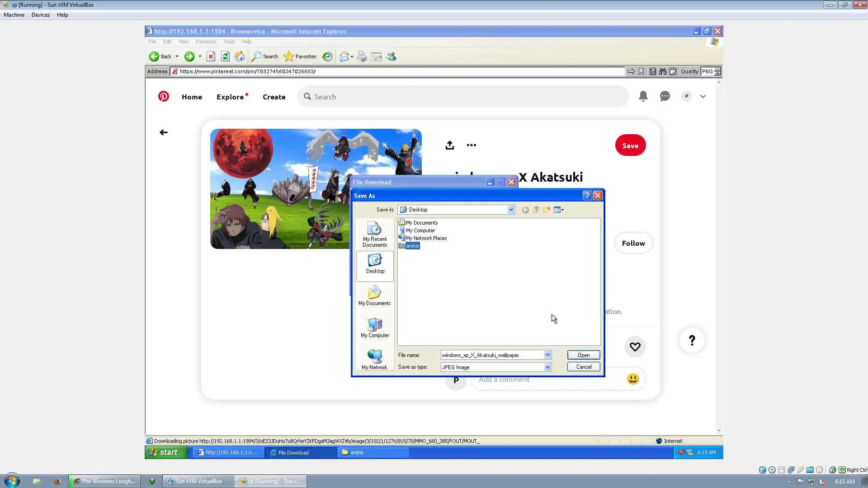The height and width of the screenshot is (488, 868).
Task: Click the Pinterest logo icon
Action: pos(163,96)
